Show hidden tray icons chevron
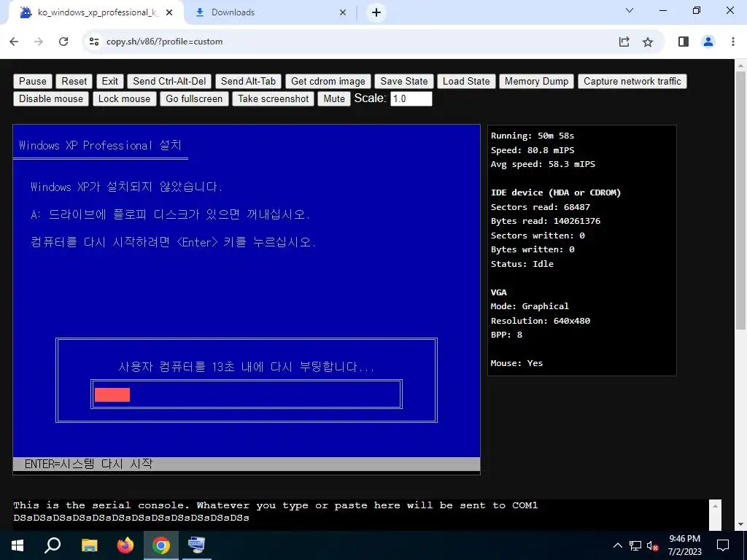The image size is (747, 560). (x=617, y=545)
